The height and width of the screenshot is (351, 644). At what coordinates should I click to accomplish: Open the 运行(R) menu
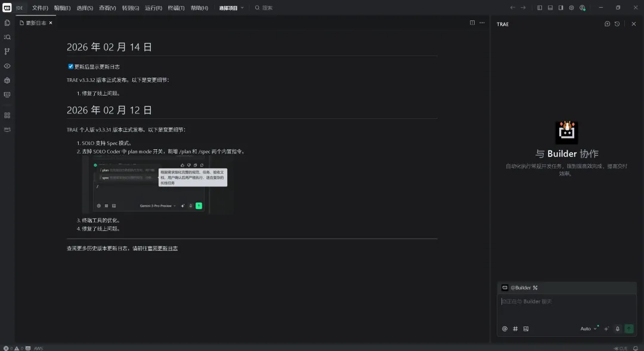(154, 8)
